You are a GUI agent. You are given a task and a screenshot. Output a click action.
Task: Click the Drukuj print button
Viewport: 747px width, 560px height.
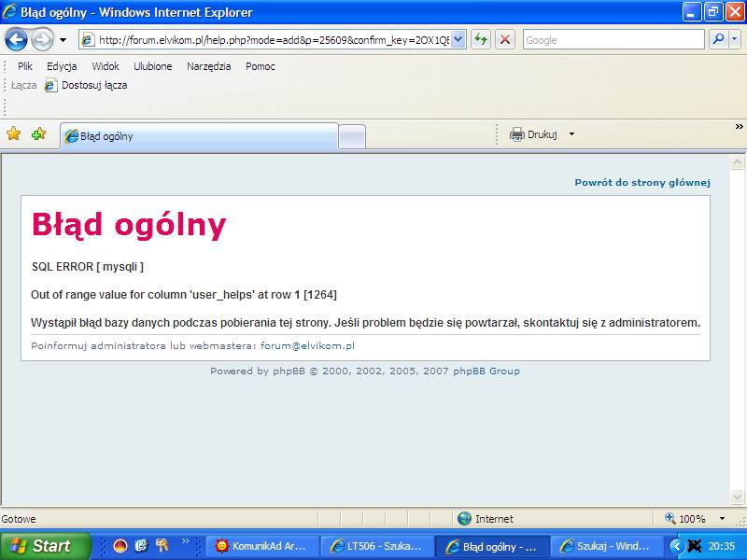pyautogui.click(x=533, y=134)
